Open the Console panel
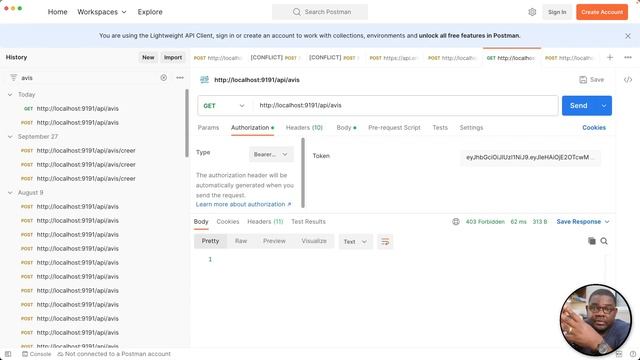 click(x=37, y=354)
